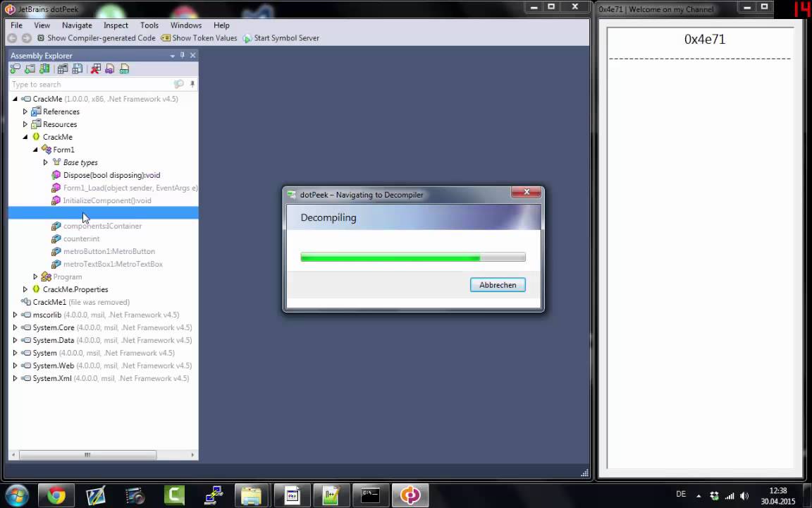The image size is (812, 508).
Task: Click Start Symbol Server
Action: pos(281,38)
